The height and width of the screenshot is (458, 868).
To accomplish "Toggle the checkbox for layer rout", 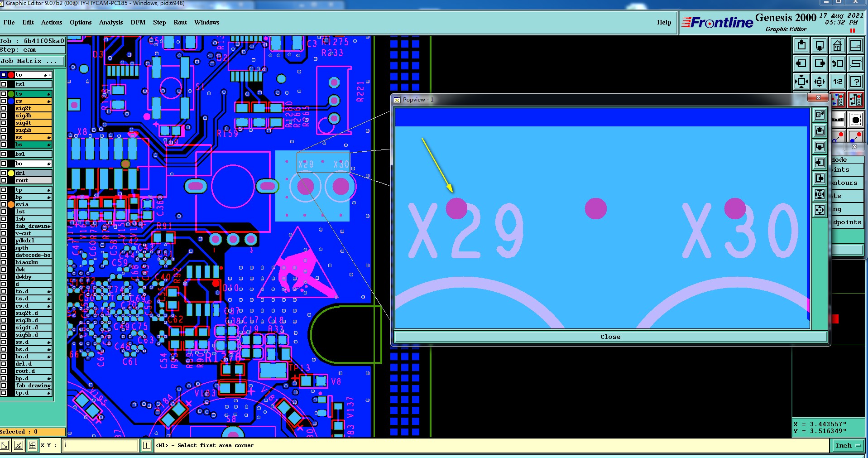I will coord(4,180).
